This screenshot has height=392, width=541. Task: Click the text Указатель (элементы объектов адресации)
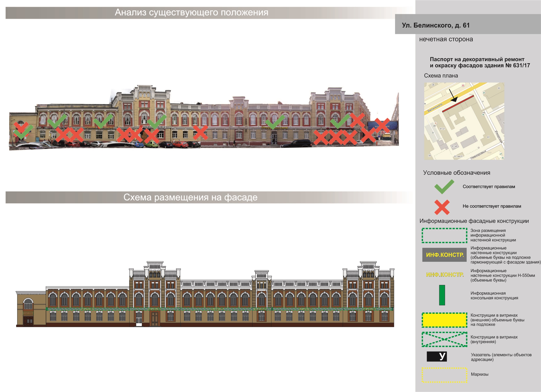(501, 357)
